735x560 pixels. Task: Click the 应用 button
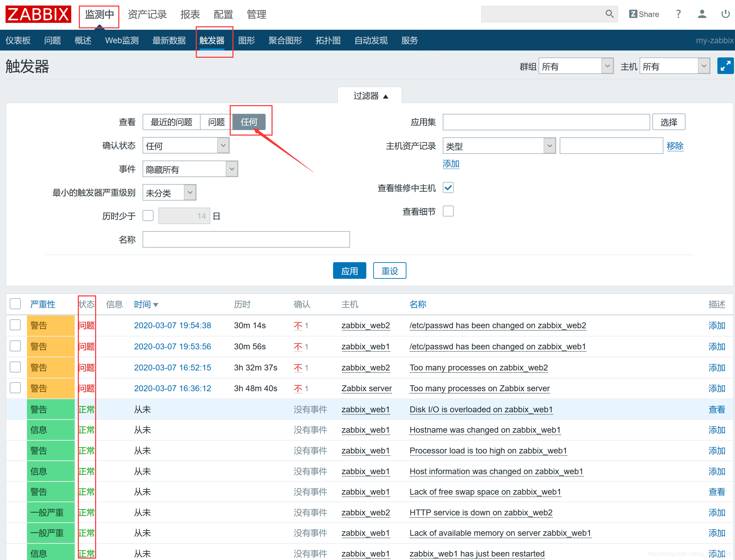tap(350, 270)
